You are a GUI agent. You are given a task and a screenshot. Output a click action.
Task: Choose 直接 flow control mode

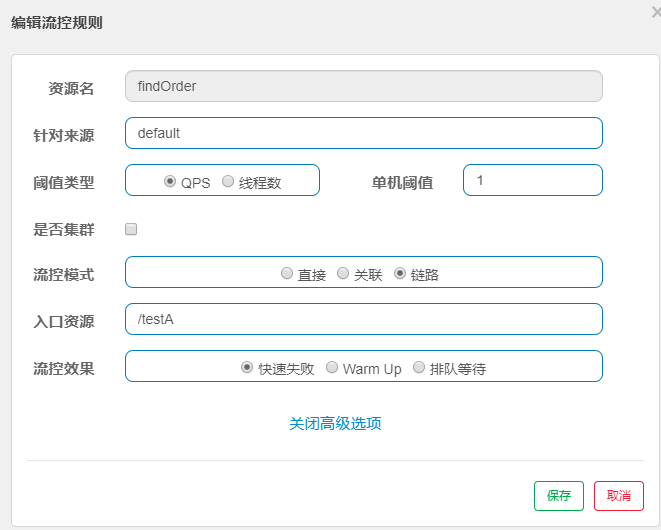[287, 273]
